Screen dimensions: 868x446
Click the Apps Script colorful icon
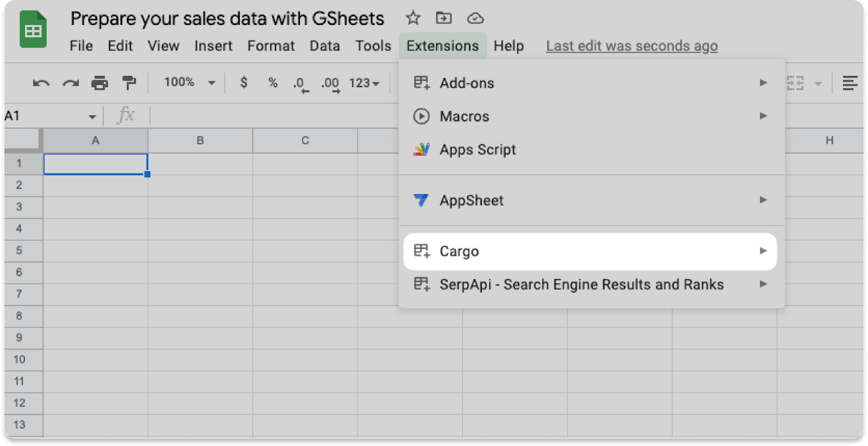click(x=422, y=149)
